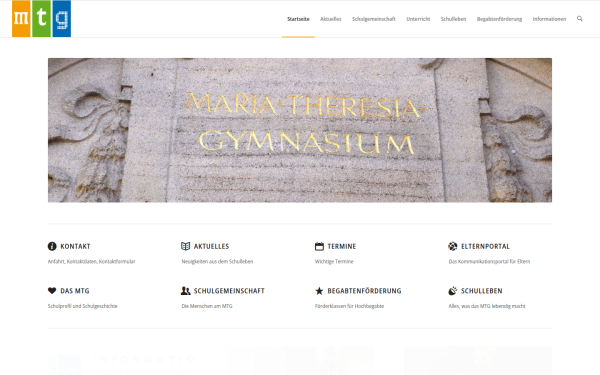The height and width of the screenshot is (375, 600).
Task: Click the Maria-Theresia-Gymnasium banner image
Action: (x=300, y=130)
